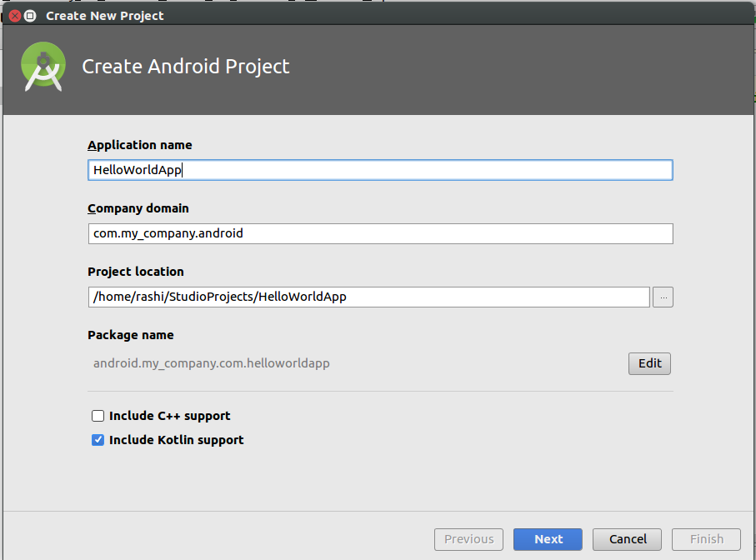Click the greyed package name text
The image size is (756, 560).
(x=211, y=363)
